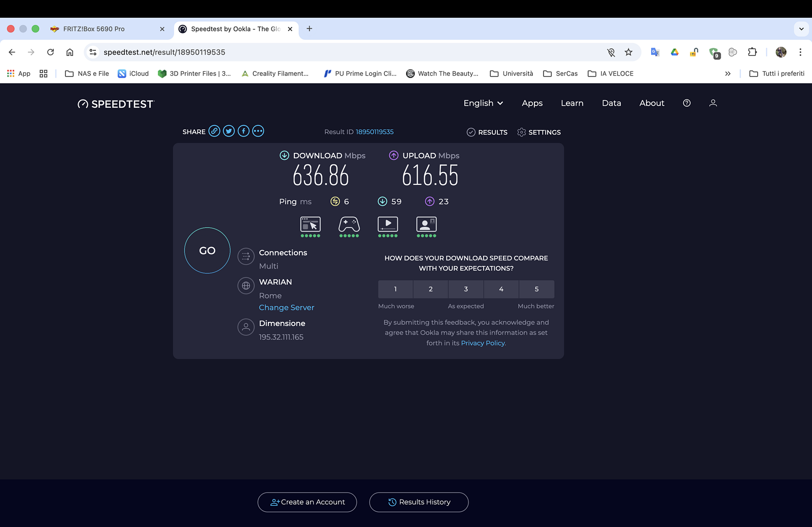This screenshot has height=527, width=812.
Task: Open the Learn menu item
Action: (572, 103)
